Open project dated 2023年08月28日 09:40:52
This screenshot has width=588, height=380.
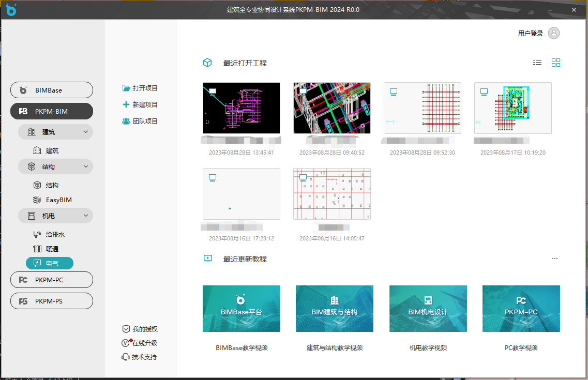pyautogui.click(x=332, y=108)
